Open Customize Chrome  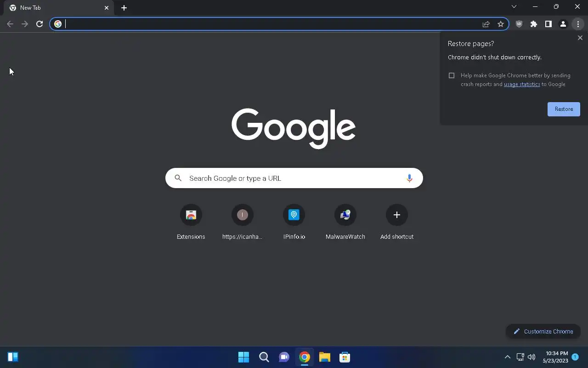pos(543,331)
